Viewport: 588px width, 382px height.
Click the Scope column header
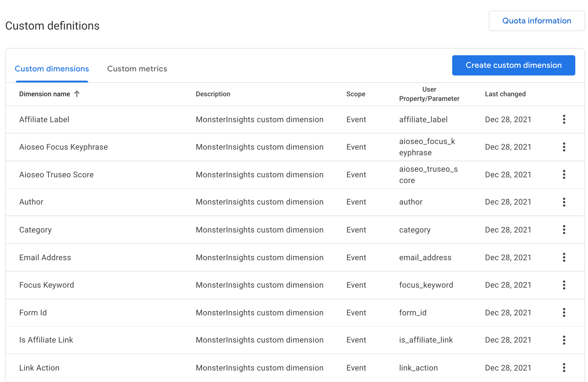[356, 94]
